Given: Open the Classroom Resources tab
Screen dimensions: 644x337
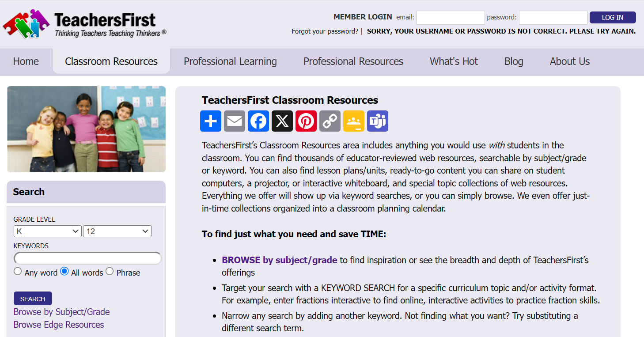Looking at the screenshot, I should [111, 61].
